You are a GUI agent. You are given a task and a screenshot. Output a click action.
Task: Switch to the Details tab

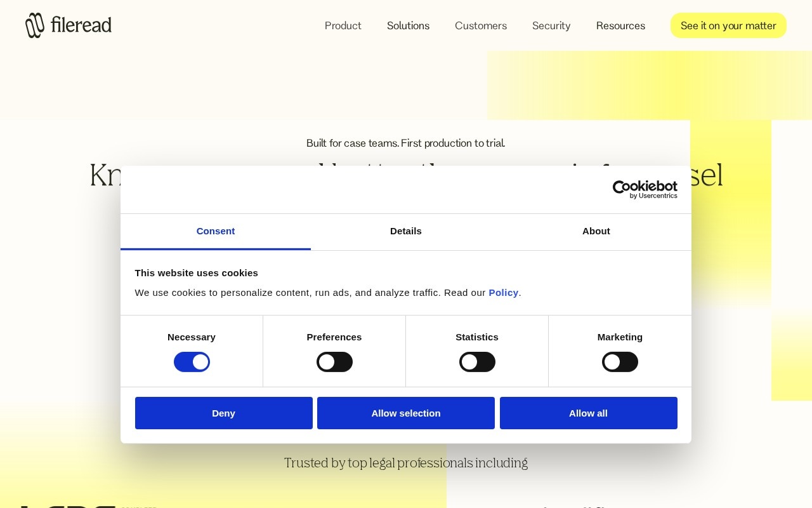[406, 232]
